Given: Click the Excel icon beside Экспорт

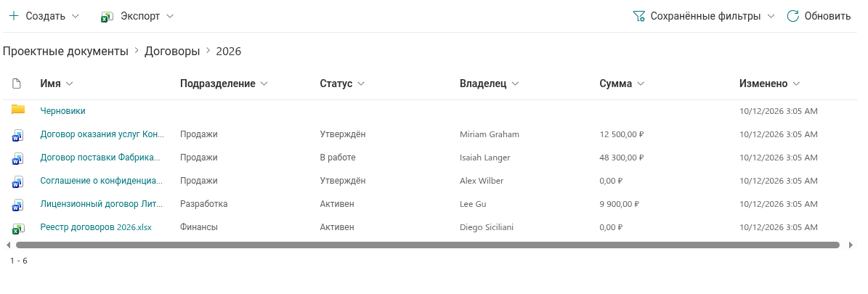Looking at the screenshot, I should [x=107, y=17].
